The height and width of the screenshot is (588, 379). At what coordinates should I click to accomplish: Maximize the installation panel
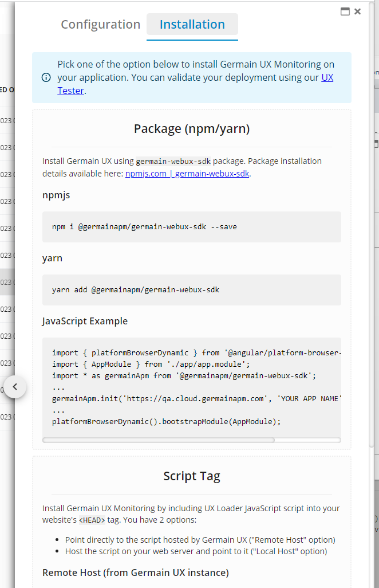[x=345, y=11]
